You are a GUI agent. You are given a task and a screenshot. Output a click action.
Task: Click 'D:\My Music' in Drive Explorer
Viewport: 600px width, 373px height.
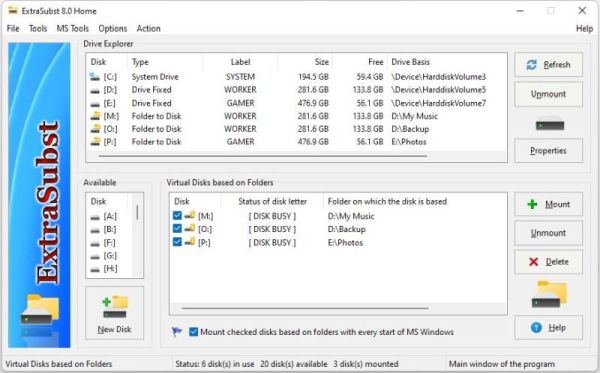(414, 116)
